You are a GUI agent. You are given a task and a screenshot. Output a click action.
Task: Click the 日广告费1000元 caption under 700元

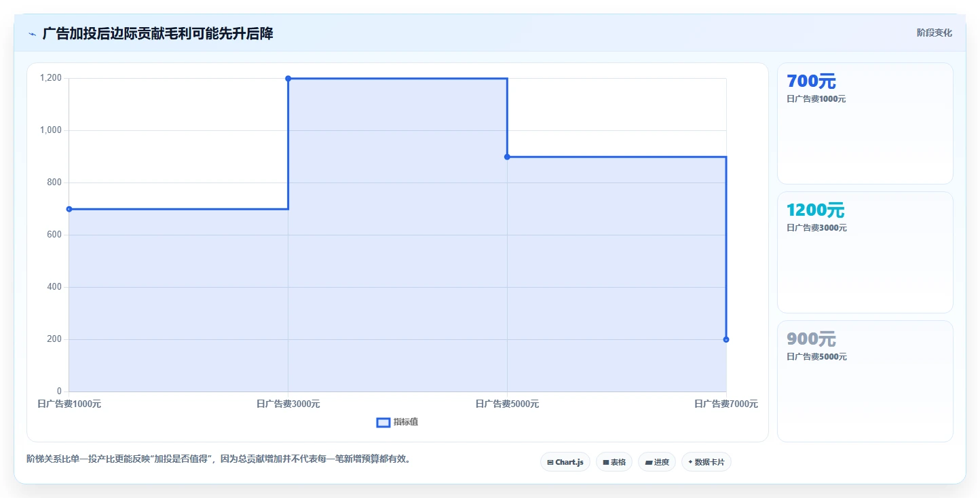click(x=816, y=99)
